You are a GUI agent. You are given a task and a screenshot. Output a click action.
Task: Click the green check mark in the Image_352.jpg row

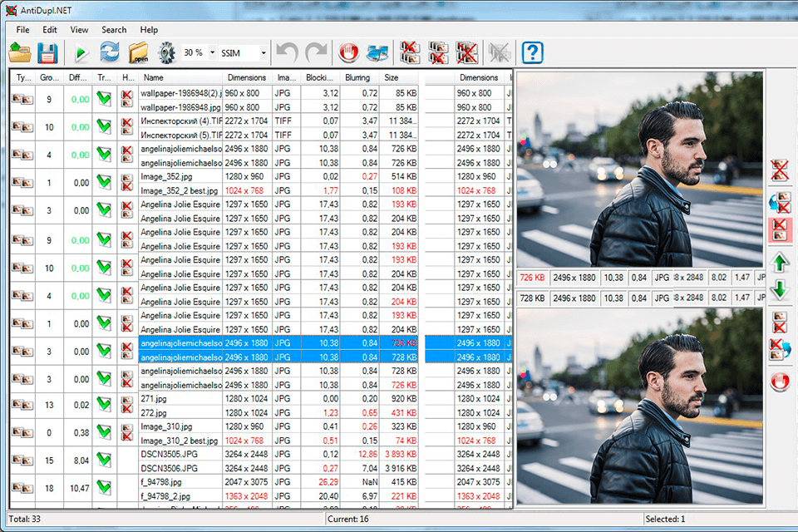coord(104,182)
